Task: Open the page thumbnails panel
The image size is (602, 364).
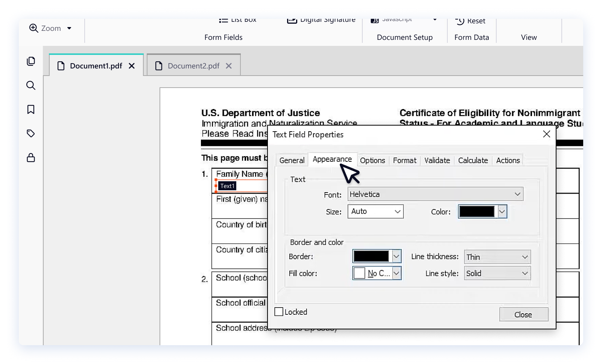Action: click(30, 61)
